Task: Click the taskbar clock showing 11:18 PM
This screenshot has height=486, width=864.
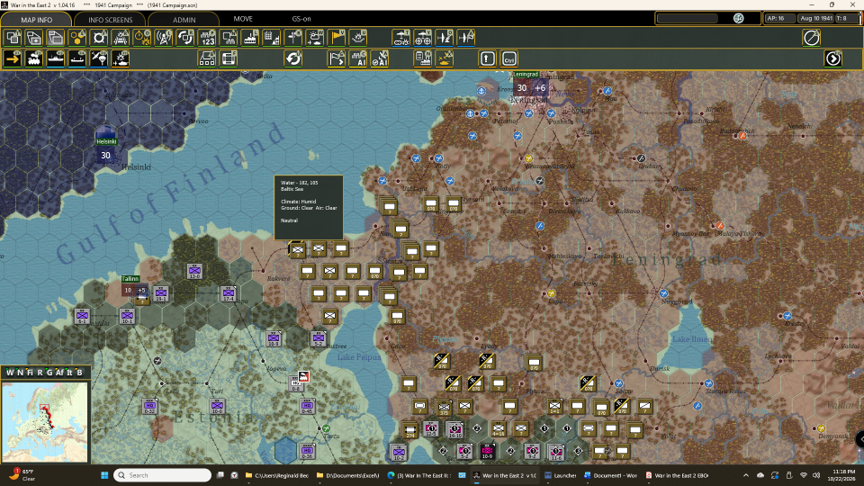Action: click(844, 475)
